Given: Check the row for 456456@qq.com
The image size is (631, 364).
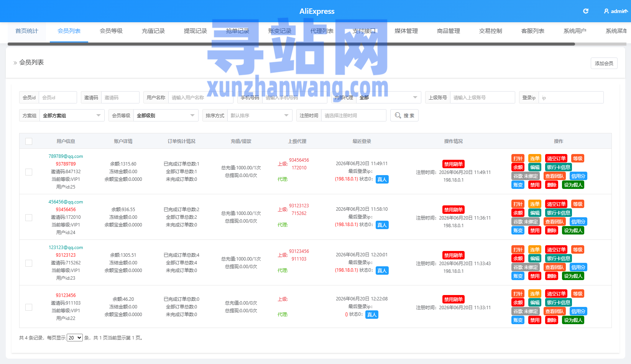Looking at the screenshot, I should (29, 218).
